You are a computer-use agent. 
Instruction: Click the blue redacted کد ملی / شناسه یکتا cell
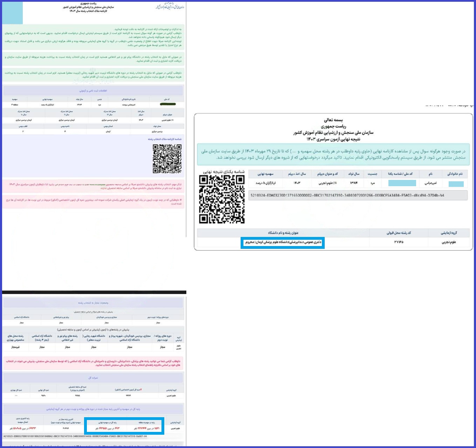[x=402, y=183]
